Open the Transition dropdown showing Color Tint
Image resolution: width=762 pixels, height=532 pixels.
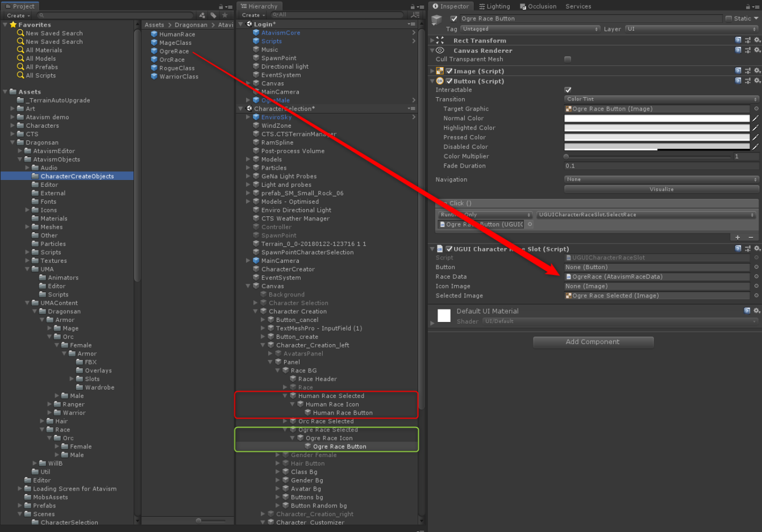point(661,99)
